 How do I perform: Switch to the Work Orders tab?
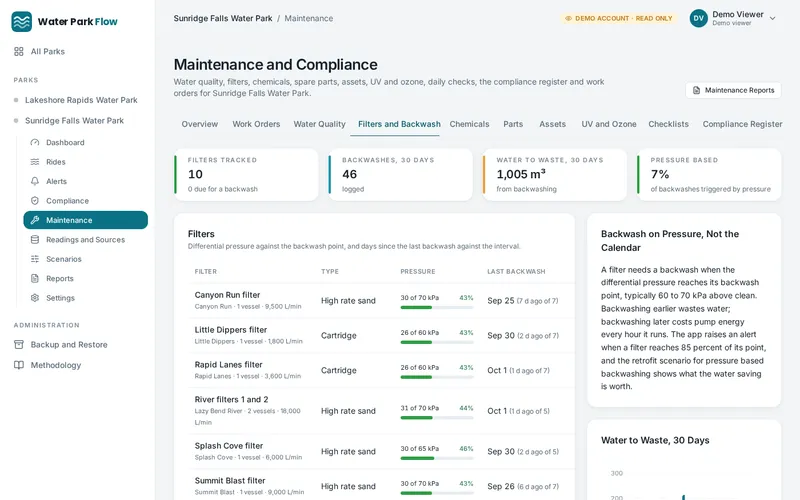pos(256,124)
